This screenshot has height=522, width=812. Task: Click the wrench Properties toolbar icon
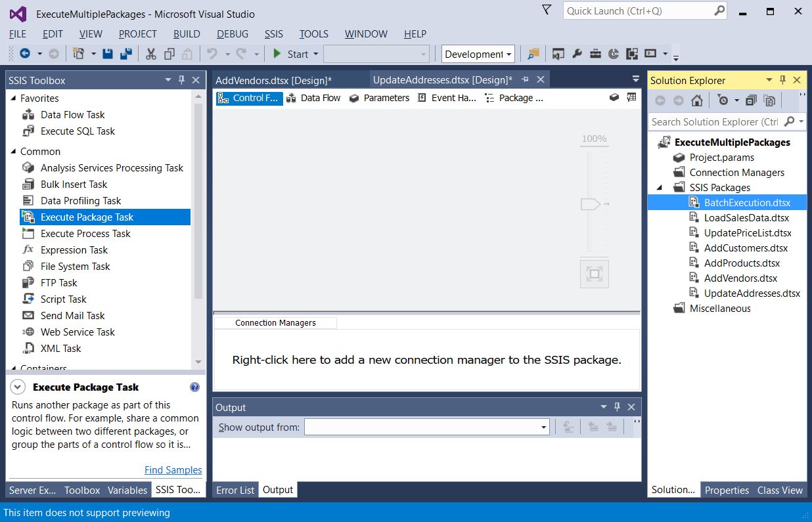click(x=577, y=54)
